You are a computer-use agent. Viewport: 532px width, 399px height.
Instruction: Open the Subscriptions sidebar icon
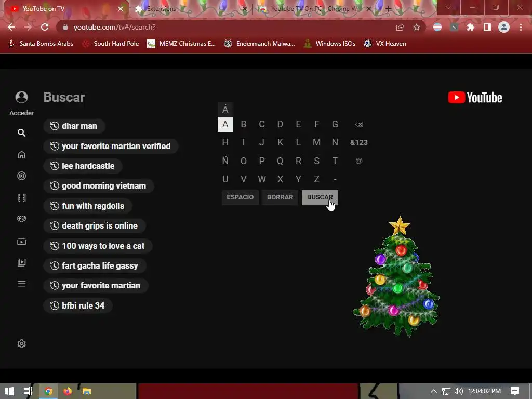click(x=21, y=241)
